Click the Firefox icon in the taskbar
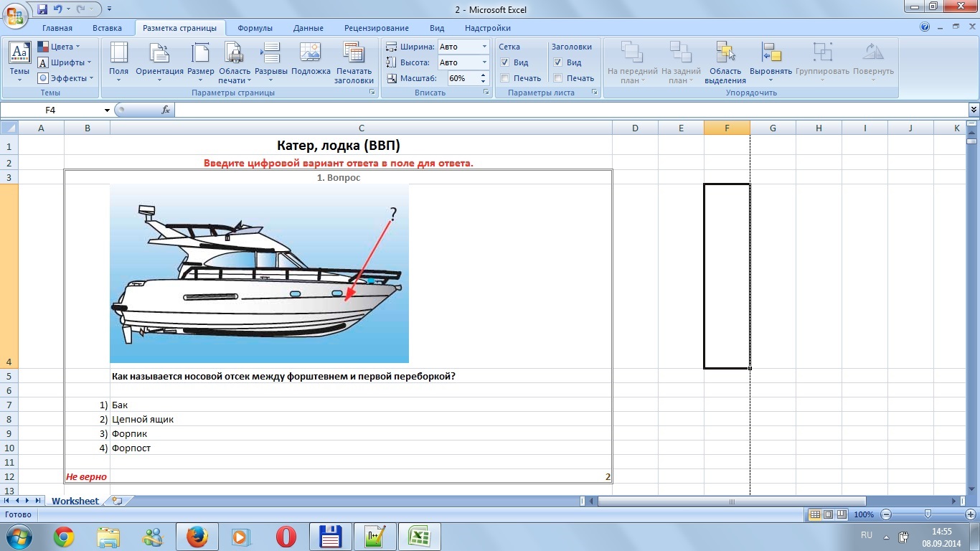Viewport: 980px width, 551px height. click(196, 536)
